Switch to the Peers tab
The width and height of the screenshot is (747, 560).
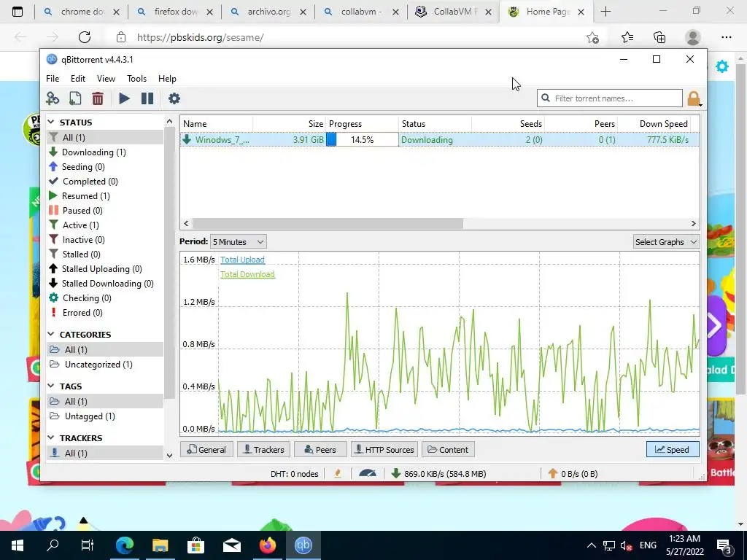320,449
